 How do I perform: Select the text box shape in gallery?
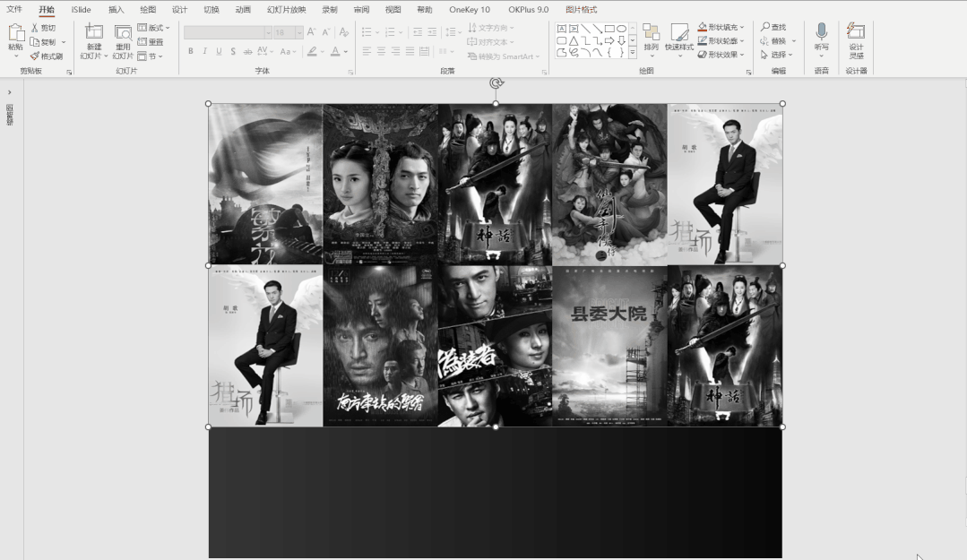pyautogui.click(x=561, y=29)
